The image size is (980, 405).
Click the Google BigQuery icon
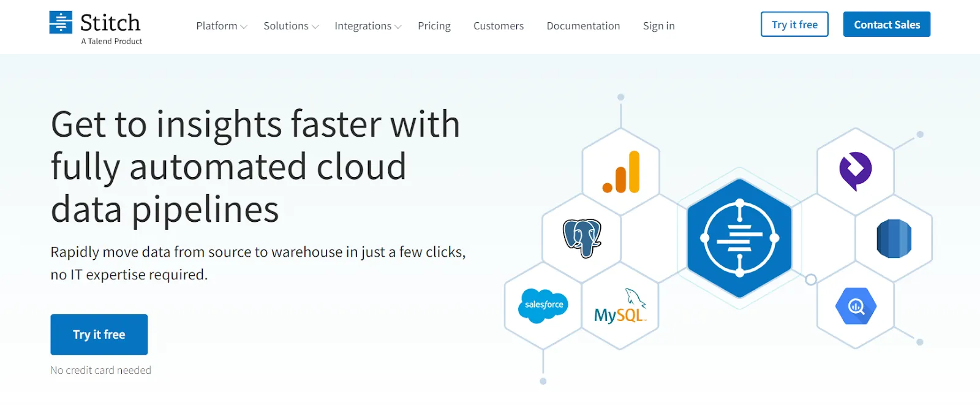pyautogui.click(x=856, y=305)
